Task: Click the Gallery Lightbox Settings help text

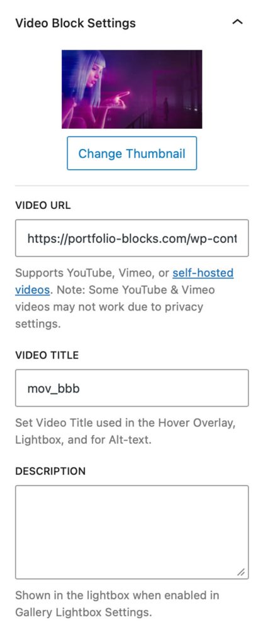Action: tap(117, 604)
